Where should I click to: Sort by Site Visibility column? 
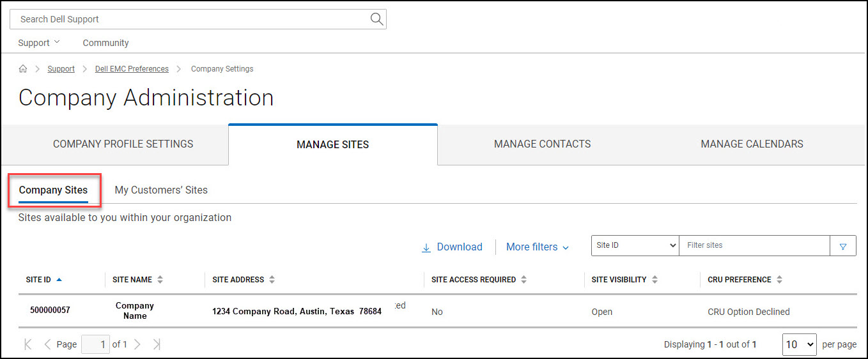point(655,280)
